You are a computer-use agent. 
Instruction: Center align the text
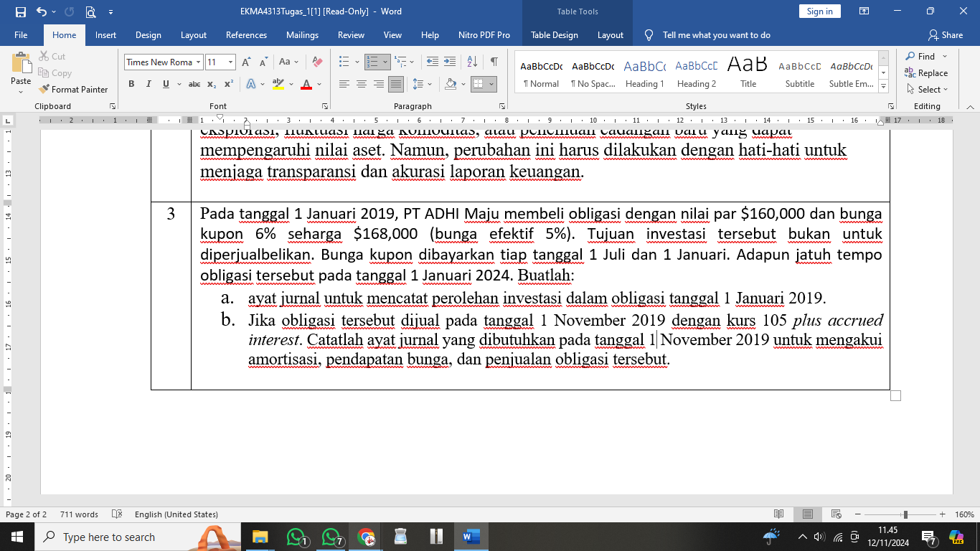click(x=362, y=84)
